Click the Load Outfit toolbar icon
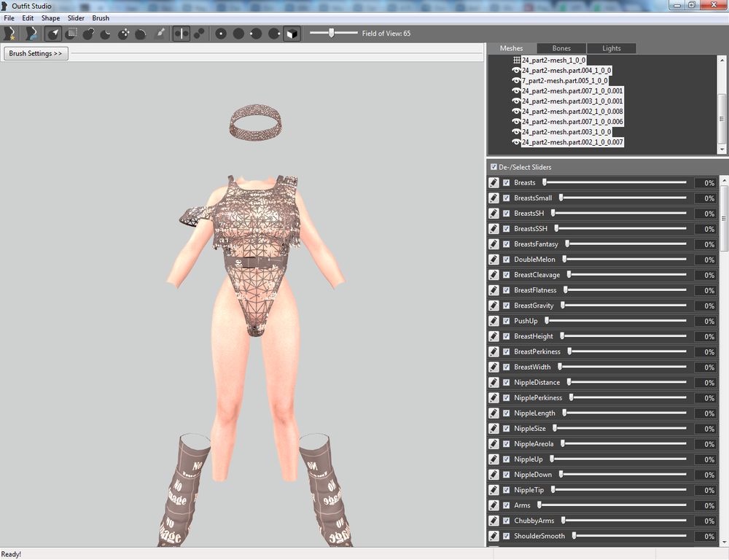This screenshot has width=729, height=560. click(31, 34)
